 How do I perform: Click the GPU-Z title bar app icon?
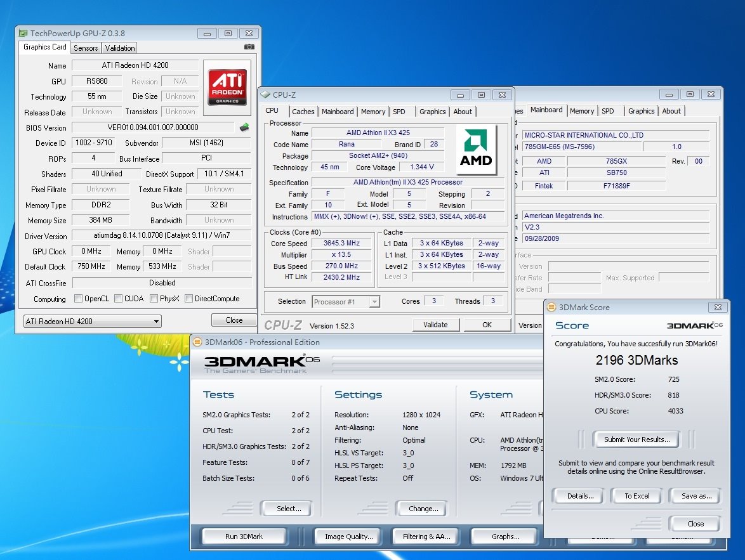coord(23,33)
